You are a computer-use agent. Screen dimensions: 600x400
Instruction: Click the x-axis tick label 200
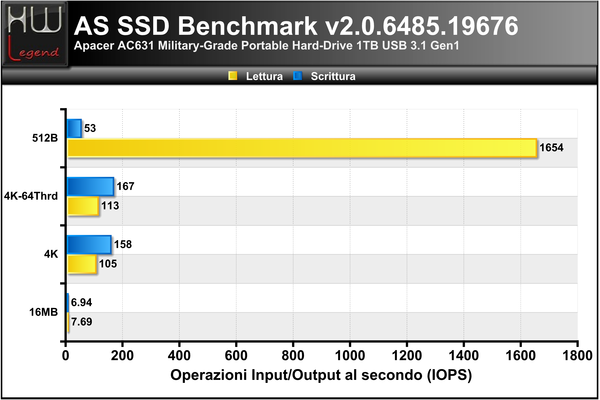point(122,356)
